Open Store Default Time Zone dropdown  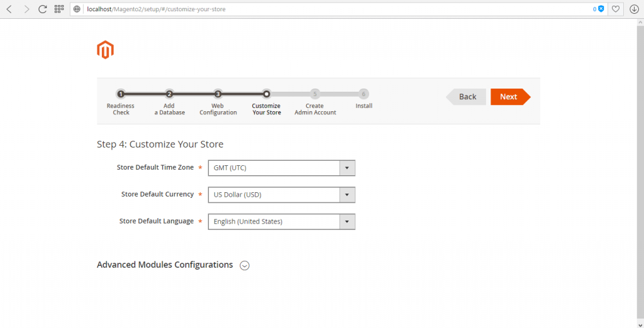281,168
